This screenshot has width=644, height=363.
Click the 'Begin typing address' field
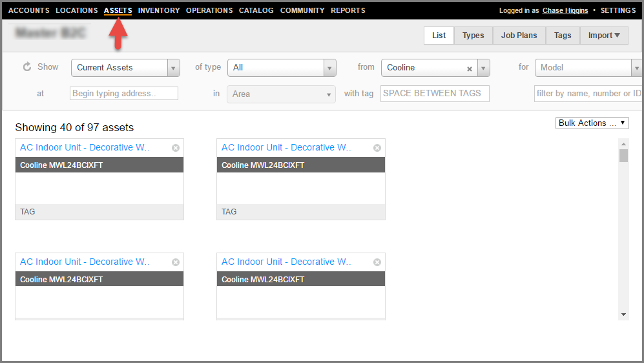pos(123,94)
